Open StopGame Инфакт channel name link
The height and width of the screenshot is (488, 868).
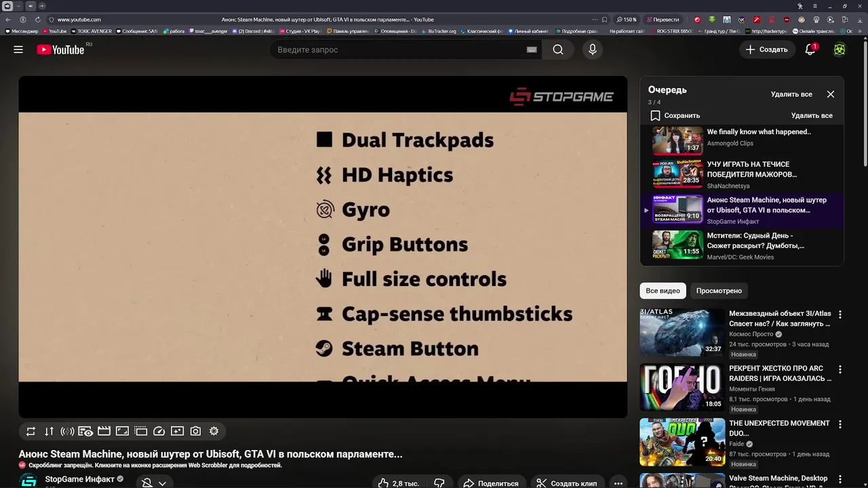point(80,479)
